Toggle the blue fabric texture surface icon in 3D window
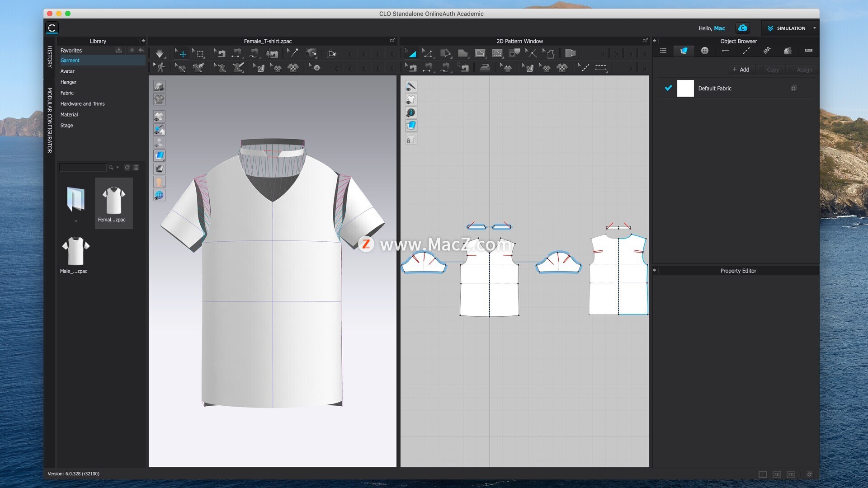This screenshot has height=488, width=868. click(159, 156)
